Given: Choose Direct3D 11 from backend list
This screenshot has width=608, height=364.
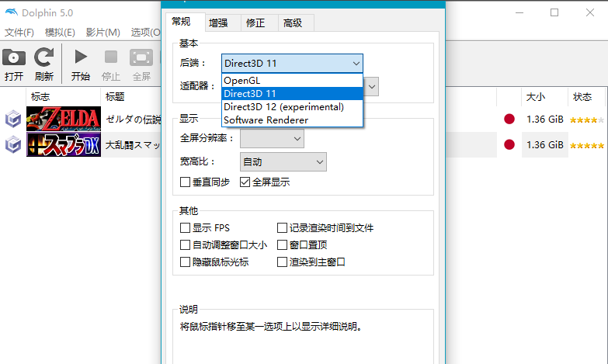Looking at the screenshot, I should [x=293, y=94].
